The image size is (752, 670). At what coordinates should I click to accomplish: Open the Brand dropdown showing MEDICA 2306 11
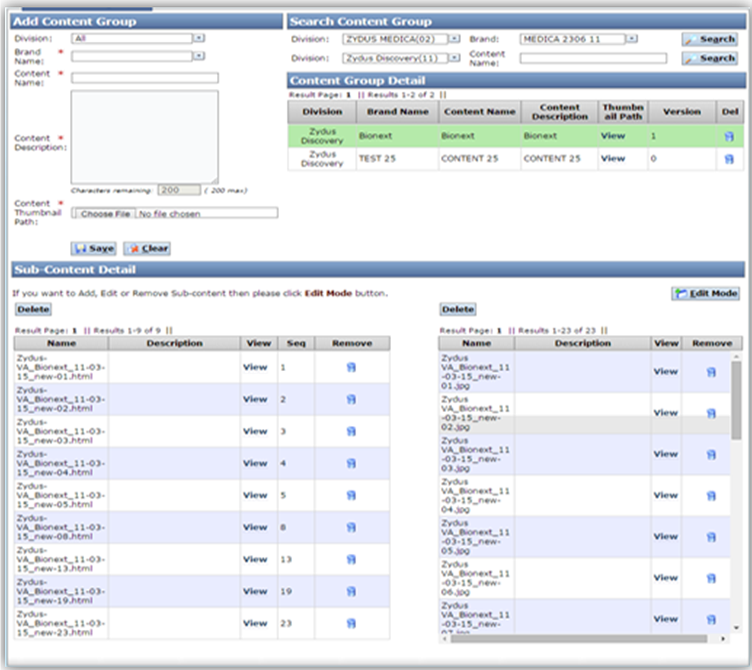tap(631, 39)
